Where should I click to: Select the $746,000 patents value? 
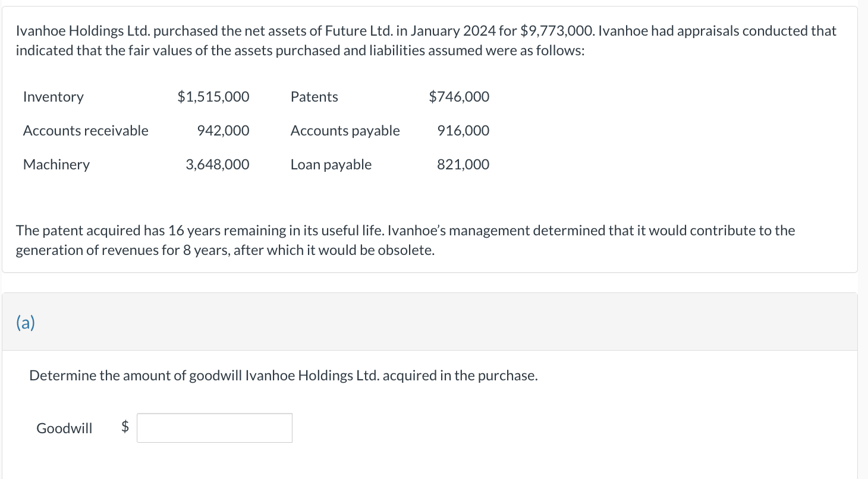click(x=459, y=97)
